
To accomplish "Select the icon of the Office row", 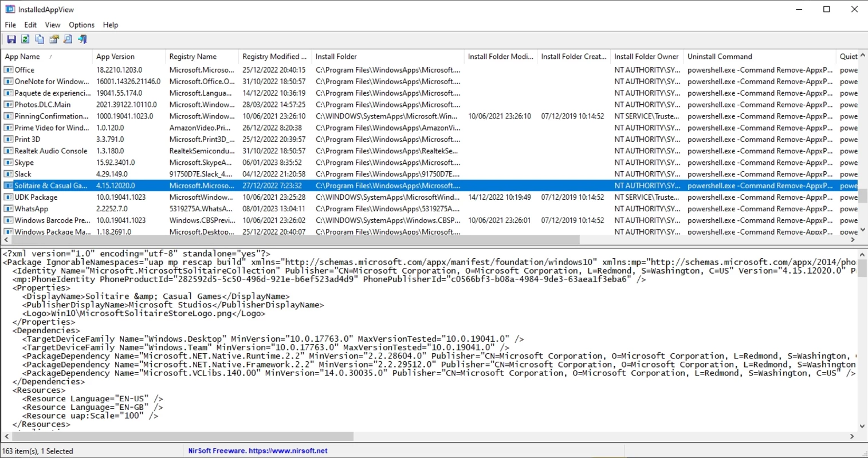I will coord(9,70).
